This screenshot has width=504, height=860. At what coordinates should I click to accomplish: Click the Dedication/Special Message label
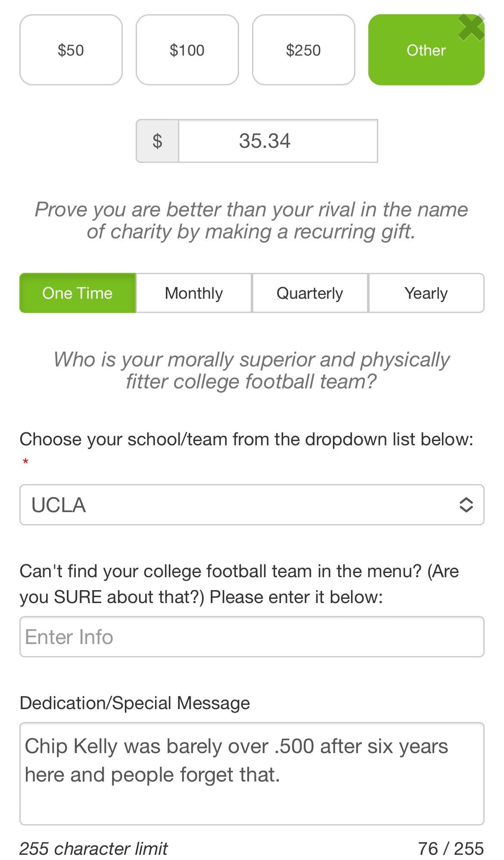[x=135, y=703]
